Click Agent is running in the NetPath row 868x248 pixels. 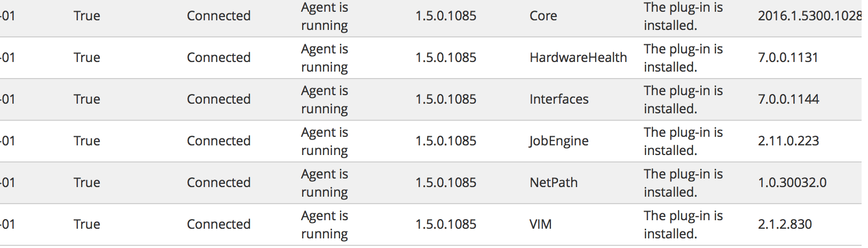pyautogui.click(x=325, y=183)
